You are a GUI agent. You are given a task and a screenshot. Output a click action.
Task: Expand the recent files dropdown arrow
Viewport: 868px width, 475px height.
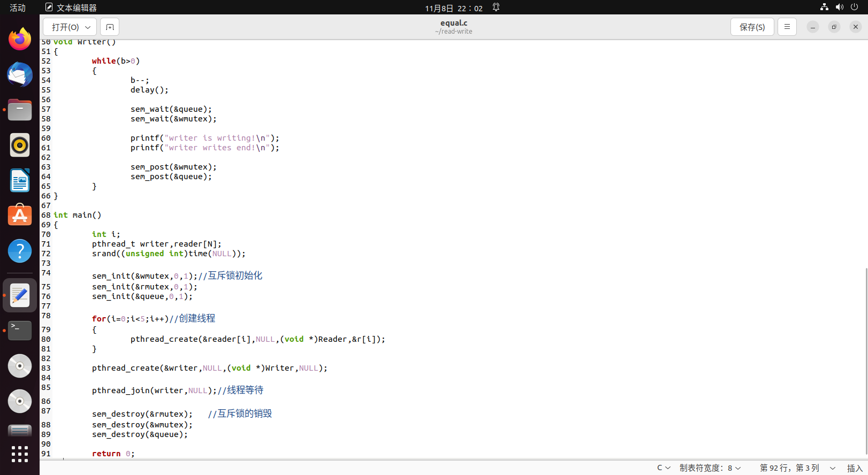click(88, 27)
